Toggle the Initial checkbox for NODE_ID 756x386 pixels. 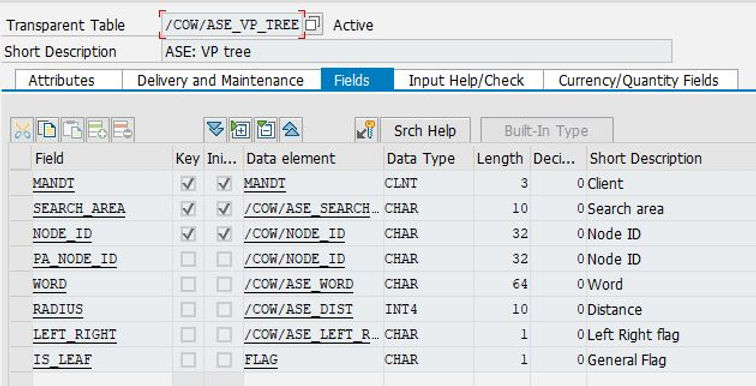click(224, 234)
